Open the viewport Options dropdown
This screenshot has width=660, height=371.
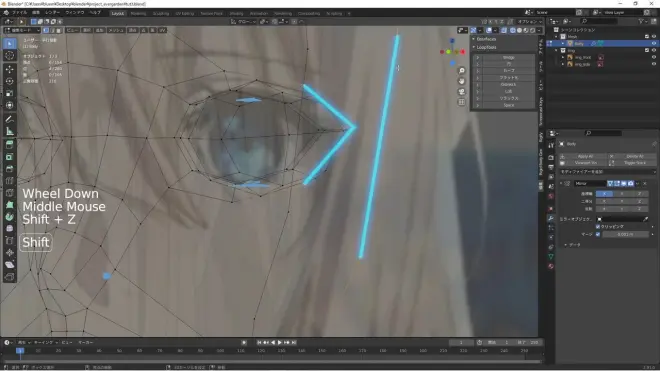pyautogui.click(x=530, y=21)
